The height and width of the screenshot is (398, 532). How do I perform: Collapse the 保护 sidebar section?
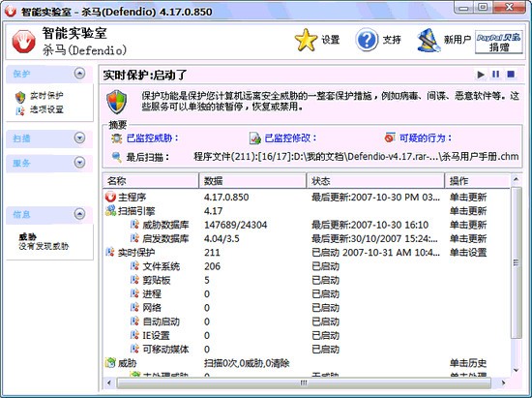click(x=79, y=74)
